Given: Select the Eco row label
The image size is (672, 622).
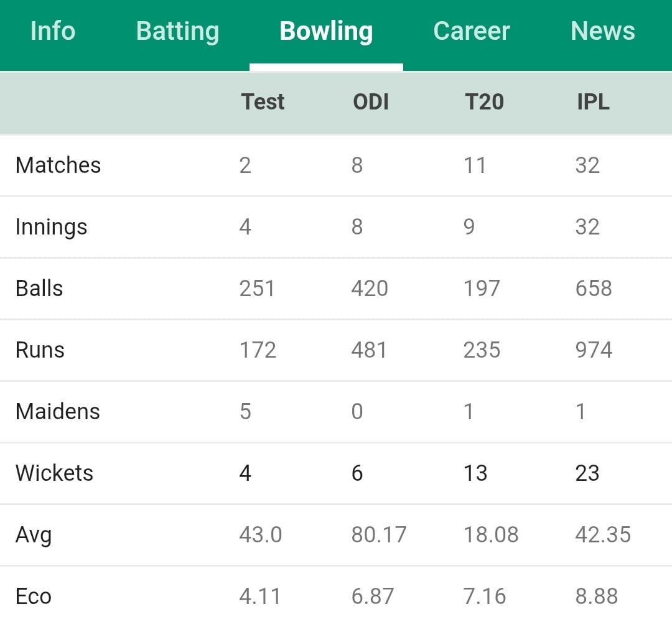Looking at the screenshot, I should pyautogui.click(x=34, y=596).
